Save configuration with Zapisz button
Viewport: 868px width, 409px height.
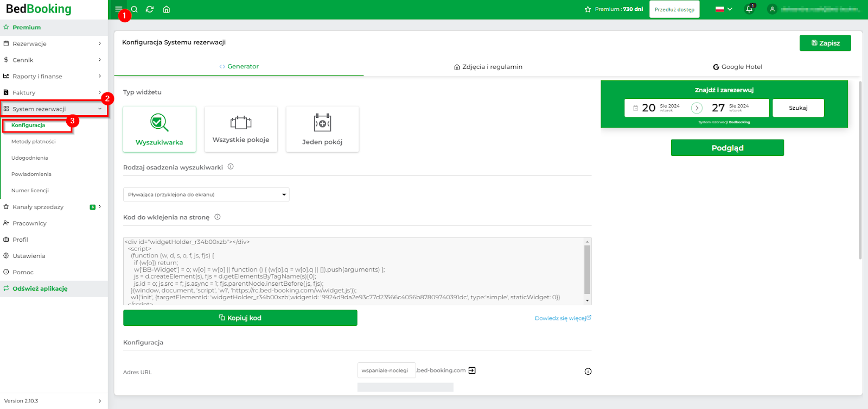point(825,43)
